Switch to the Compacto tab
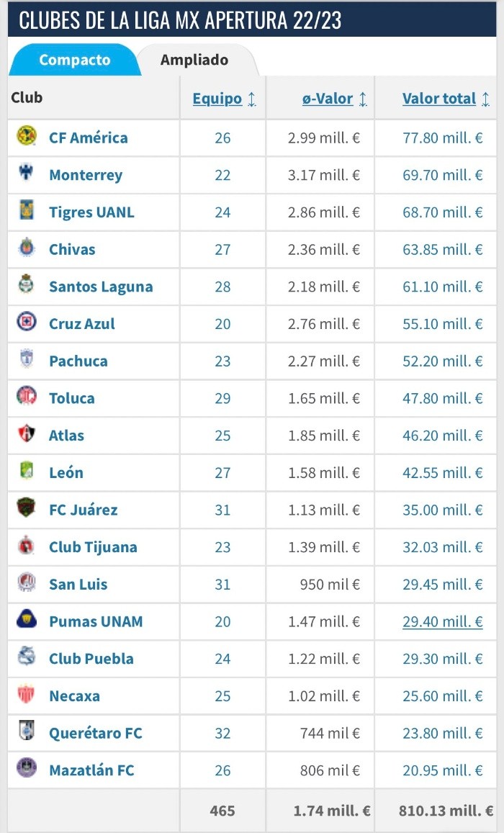The height and width of the screenshot is (833, 504). [74, 60]
